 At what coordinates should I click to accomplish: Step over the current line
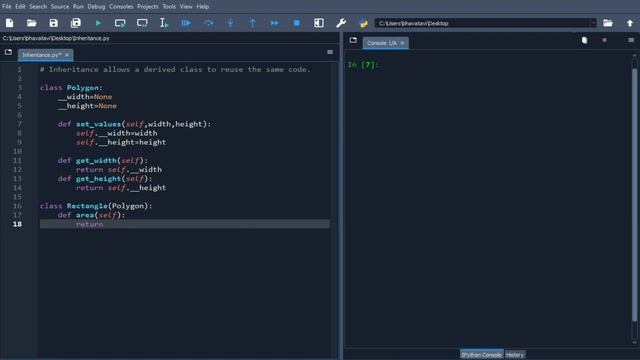pyautogui.click(x=208, y=23)
